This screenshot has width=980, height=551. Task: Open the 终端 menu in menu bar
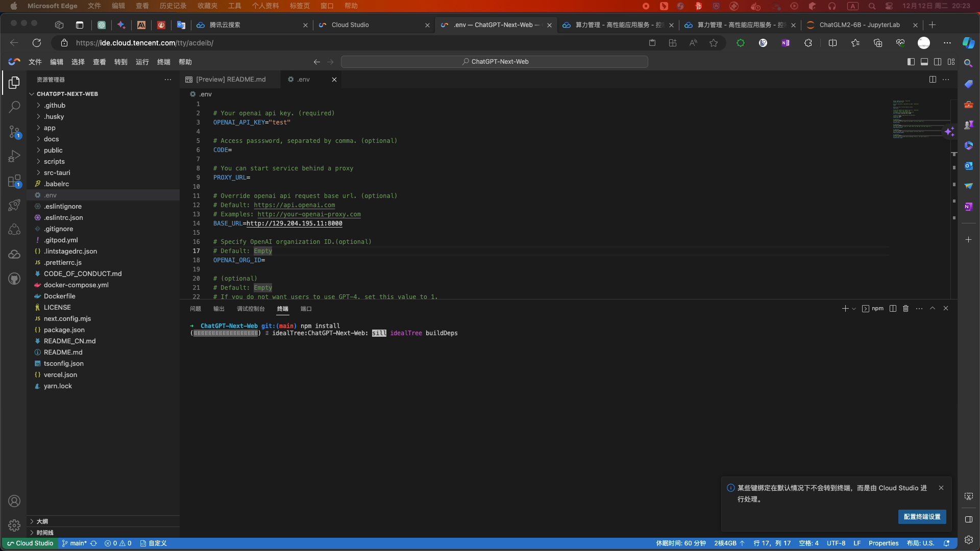point(163,62)
